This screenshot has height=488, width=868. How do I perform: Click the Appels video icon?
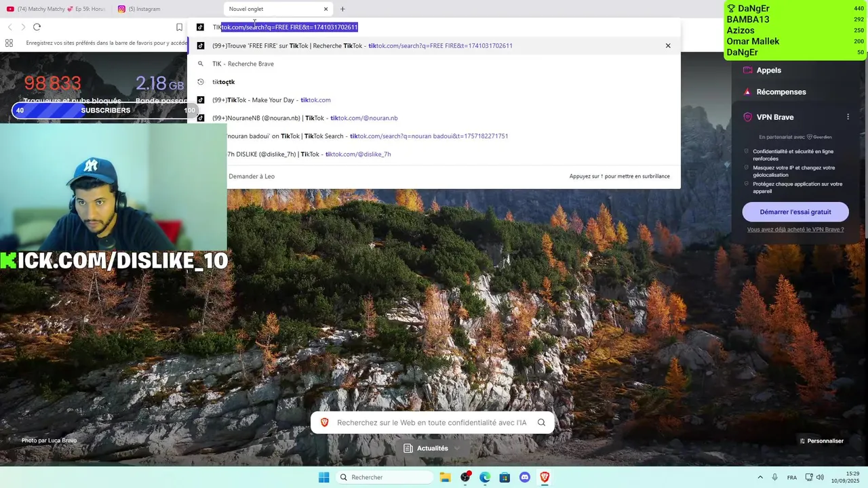747,70
